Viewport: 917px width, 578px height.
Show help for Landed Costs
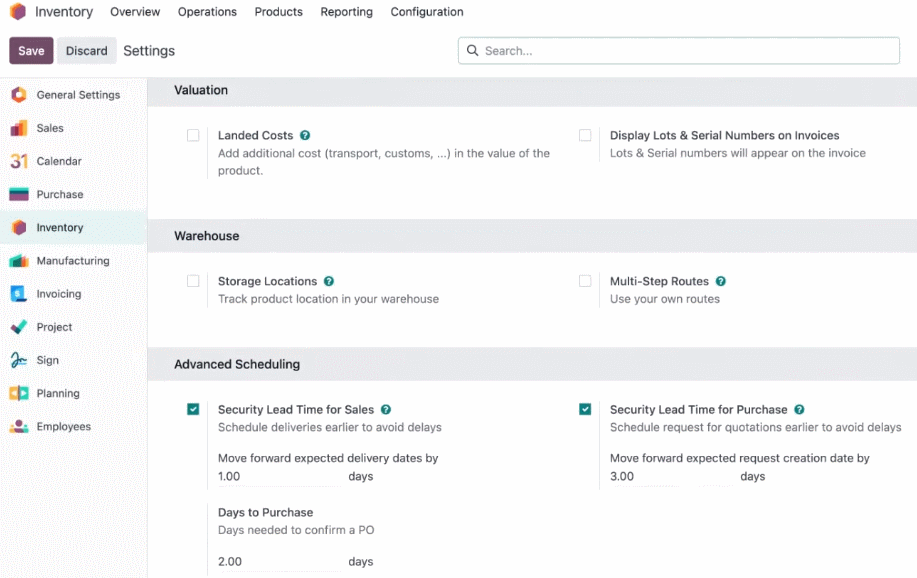point(305,135)
